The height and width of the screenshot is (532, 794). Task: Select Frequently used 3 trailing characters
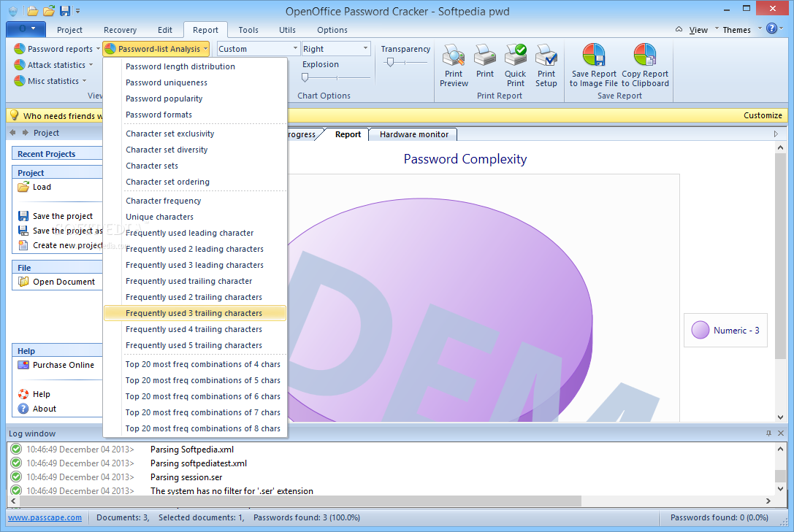pos(195,313)
